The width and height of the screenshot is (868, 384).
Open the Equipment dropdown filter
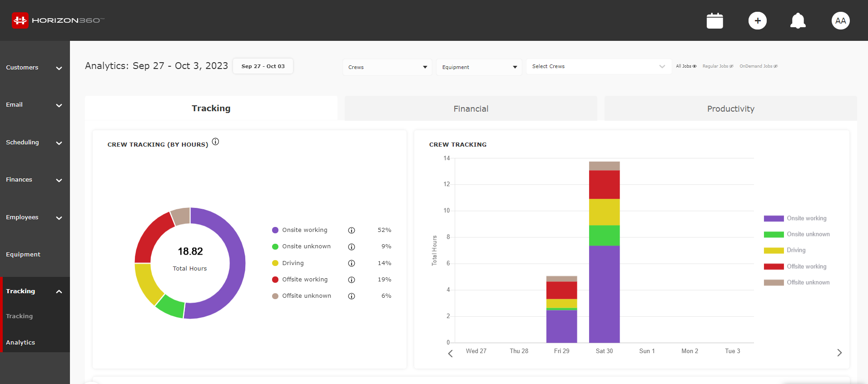point(479,67)
